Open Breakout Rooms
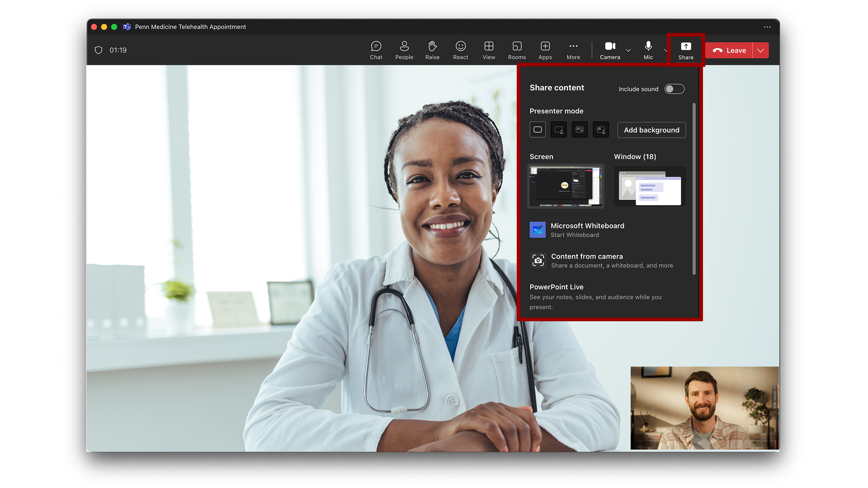Image resolution: width=868 pixels, height=488 pixels. click(x=516, y=50)
